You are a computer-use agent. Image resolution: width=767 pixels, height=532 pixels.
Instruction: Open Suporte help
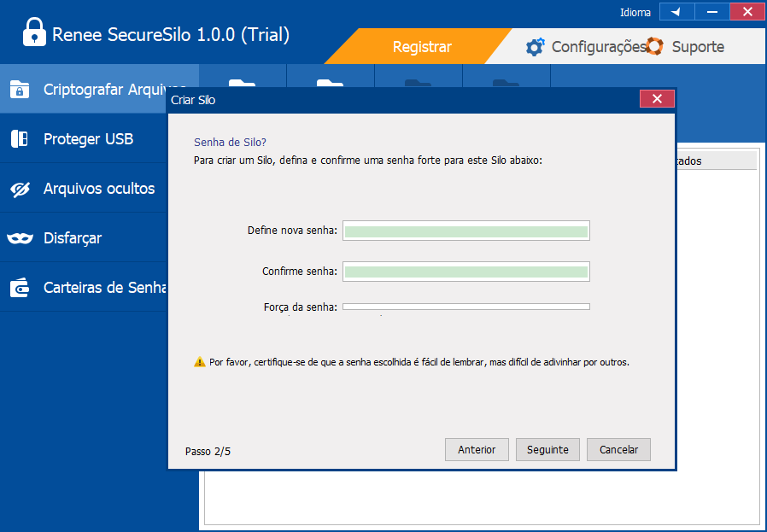click(698, 47)
